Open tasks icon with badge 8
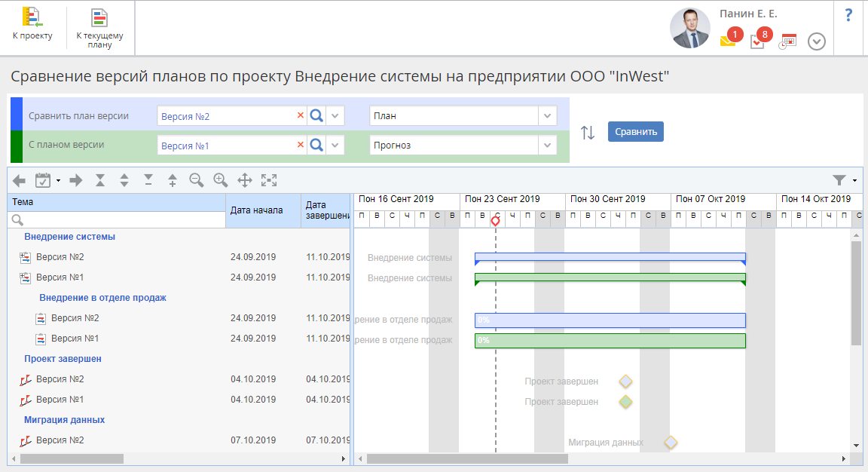Screen dimensions: 868x472 pyautogui.click(x=758, y=41)
